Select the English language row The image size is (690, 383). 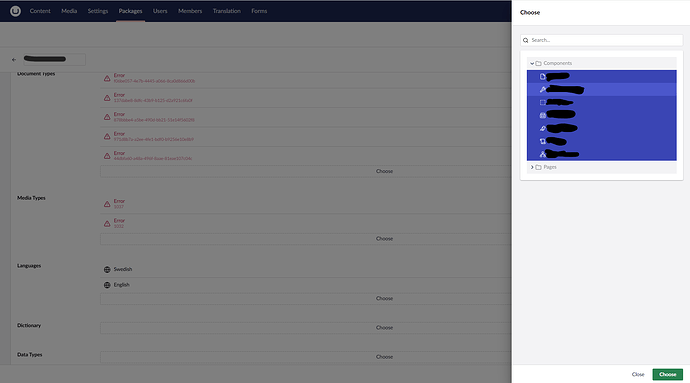tap(305, 285)
